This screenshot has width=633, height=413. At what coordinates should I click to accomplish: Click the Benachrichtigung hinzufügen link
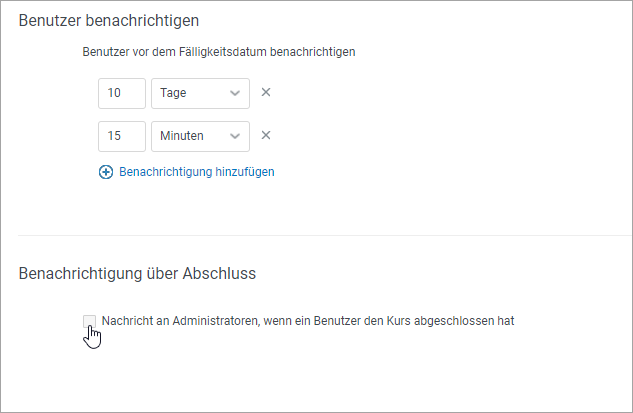197,172
